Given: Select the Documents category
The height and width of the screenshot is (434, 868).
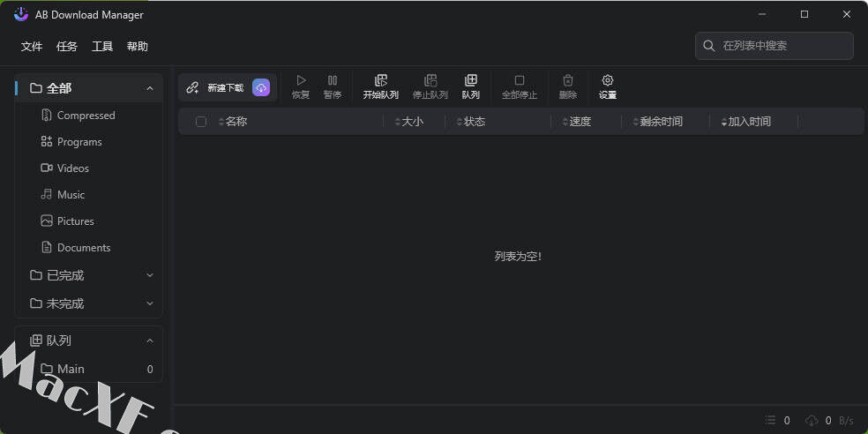Looking at the screenshot, I should click(x=88, y=248).
